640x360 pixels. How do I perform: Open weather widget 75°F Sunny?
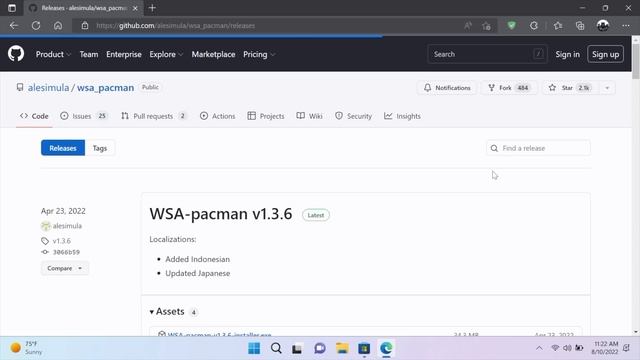(27, 348)
